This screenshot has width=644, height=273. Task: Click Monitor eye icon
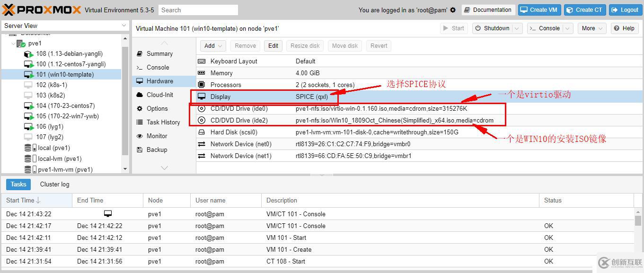click(140, 136)
